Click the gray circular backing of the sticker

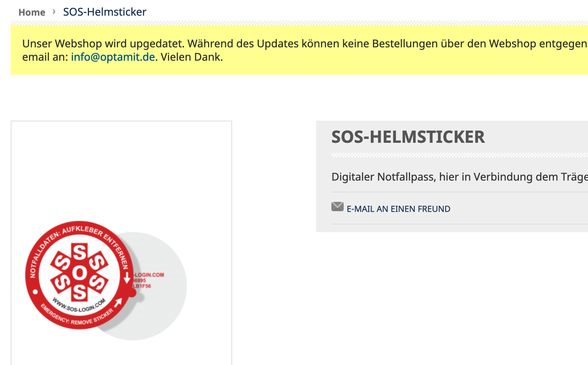coord(164,309)
